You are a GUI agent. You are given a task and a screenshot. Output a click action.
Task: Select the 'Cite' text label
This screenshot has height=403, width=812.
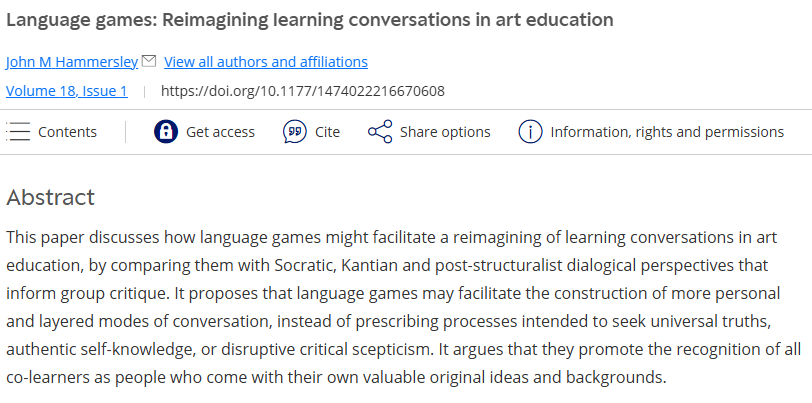pos(327,132)
